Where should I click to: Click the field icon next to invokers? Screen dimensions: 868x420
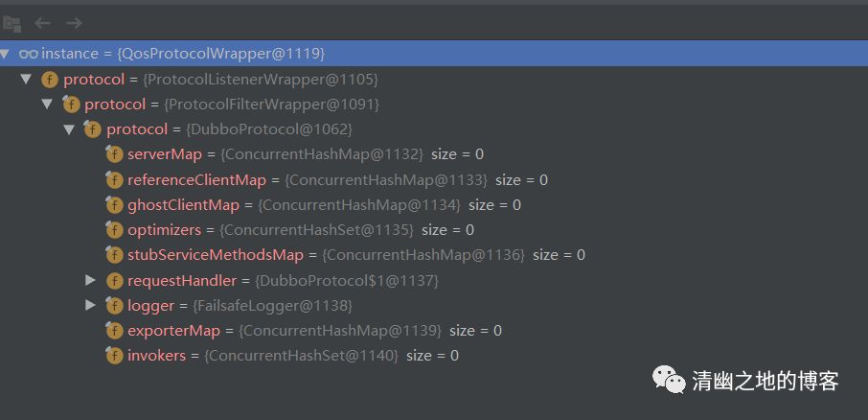pos(114,355)
